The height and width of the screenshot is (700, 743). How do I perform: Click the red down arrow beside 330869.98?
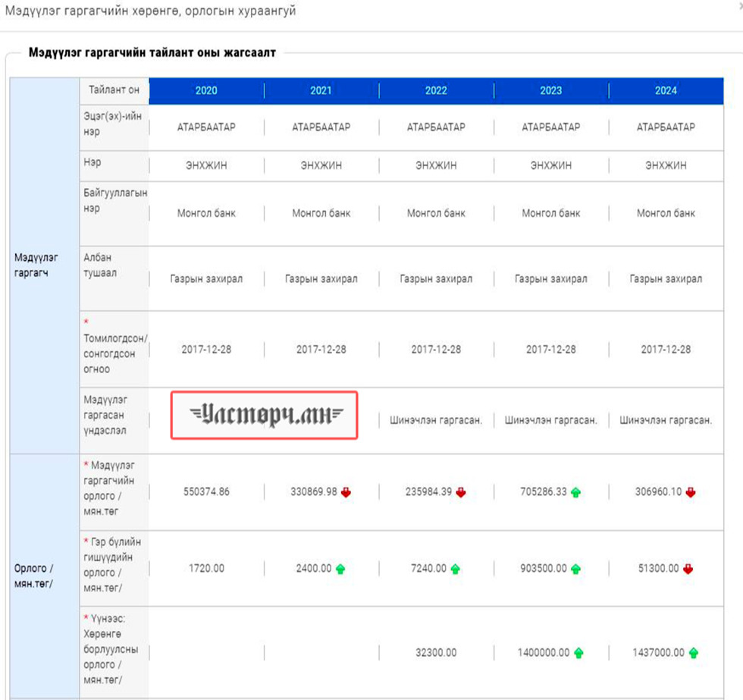pyautogui.click(x=346, y=492)
